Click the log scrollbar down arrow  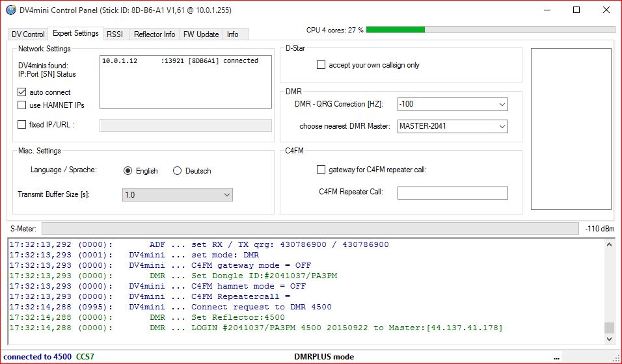(609, 339)
